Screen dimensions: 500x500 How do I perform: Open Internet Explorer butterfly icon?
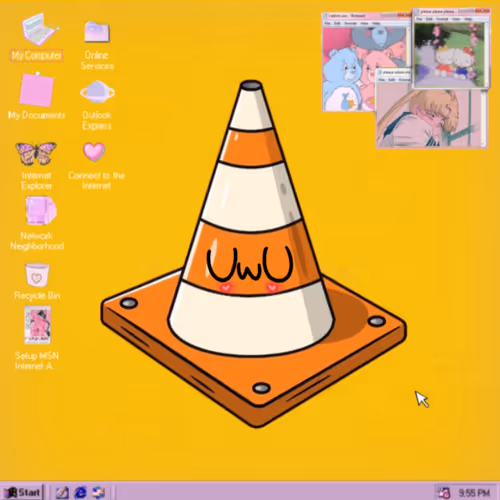point(36,154)
